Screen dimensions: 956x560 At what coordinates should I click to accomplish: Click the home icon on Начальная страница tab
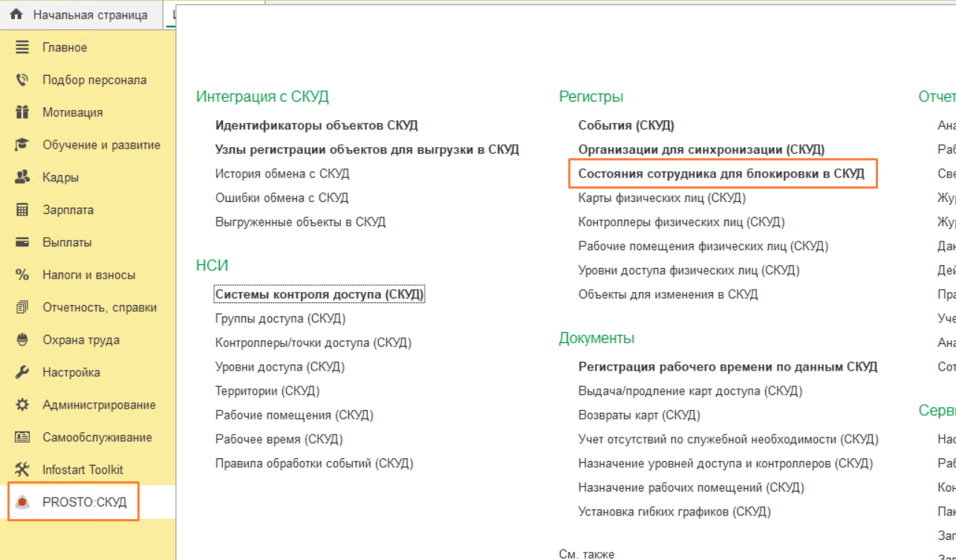coord(16,15)
